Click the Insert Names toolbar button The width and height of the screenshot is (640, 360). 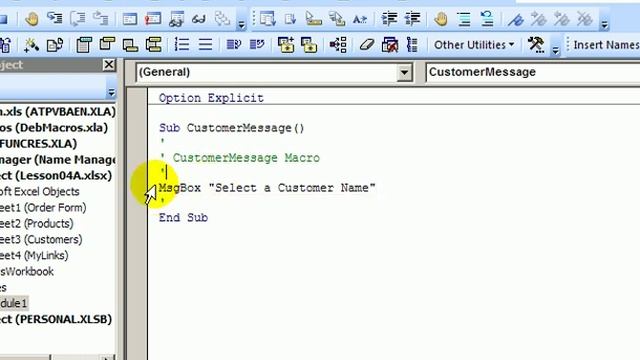[x=606, y=44]
